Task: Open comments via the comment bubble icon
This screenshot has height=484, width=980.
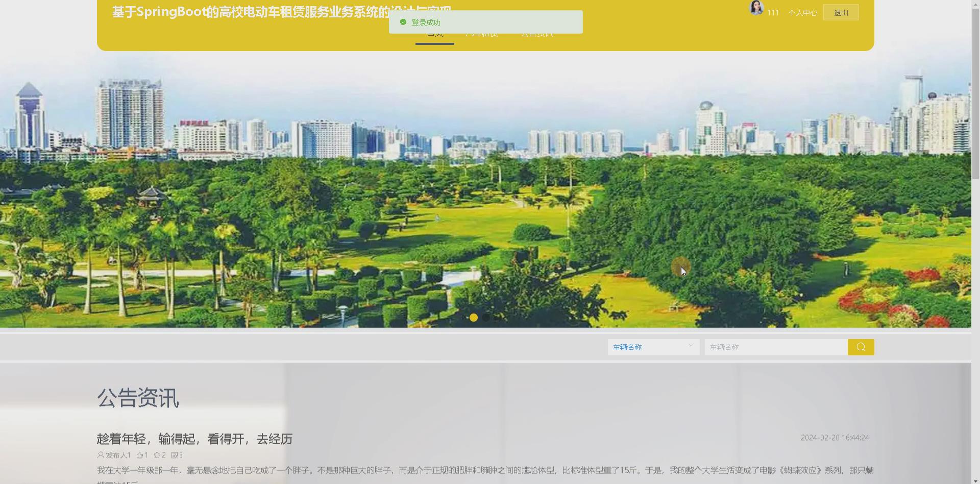Action: 174,455
